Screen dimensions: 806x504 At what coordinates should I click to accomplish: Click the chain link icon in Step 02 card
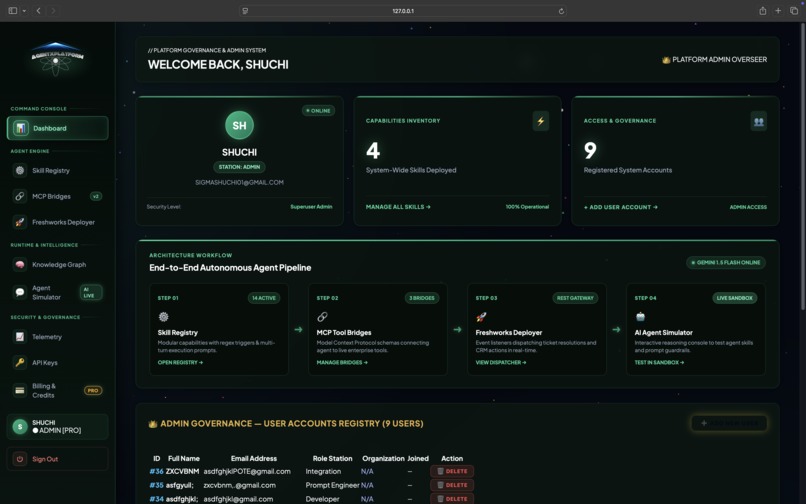coord(322,317)
